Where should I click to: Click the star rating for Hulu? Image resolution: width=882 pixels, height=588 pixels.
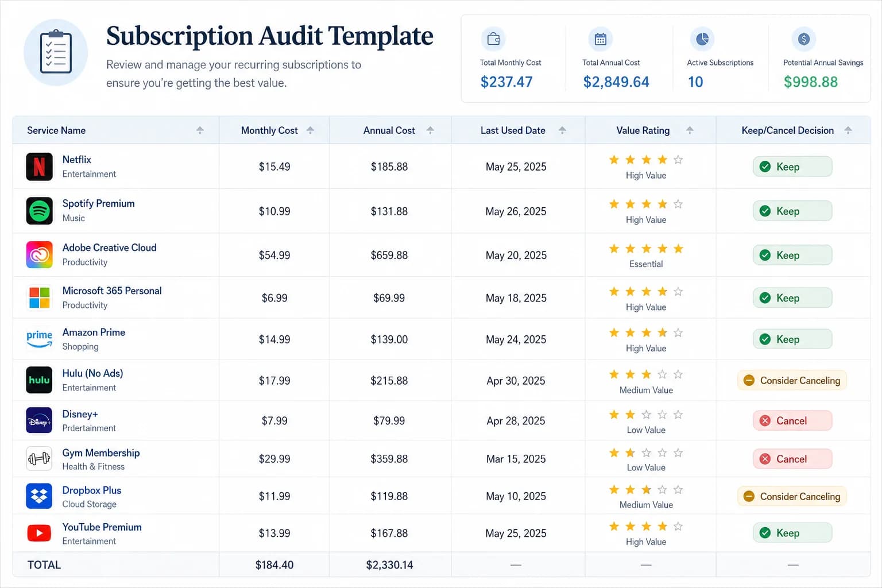pos(646,374)
